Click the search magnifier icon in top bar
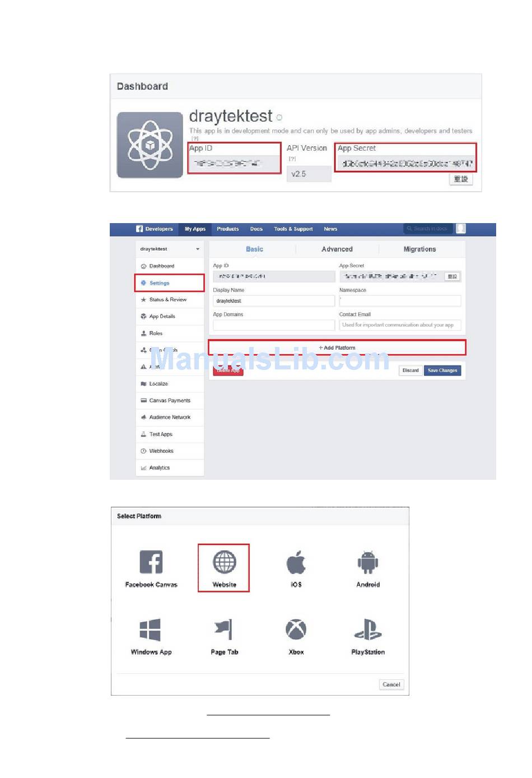 (x=409, y=229)
